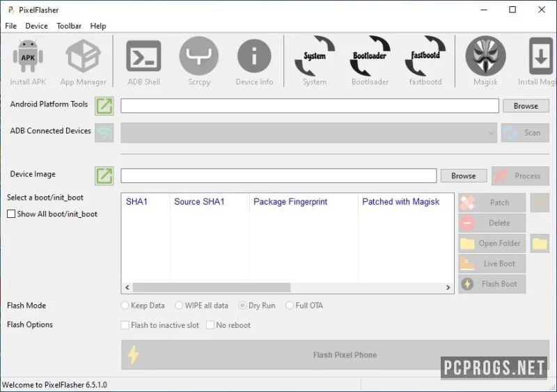Click the Flash Pixel Phone button

click(336, 354)
